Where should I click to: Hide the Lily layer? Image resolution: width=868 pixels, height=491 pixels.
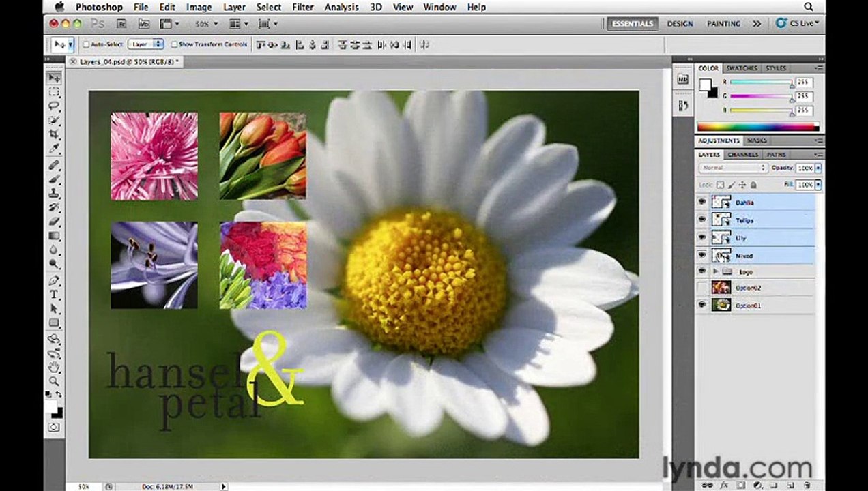click(x=701, y=237)
